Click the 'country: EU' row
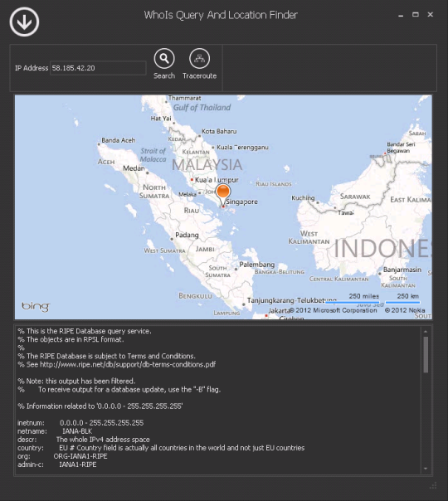Viewport: 448px width, 501px height. point(161,448)
